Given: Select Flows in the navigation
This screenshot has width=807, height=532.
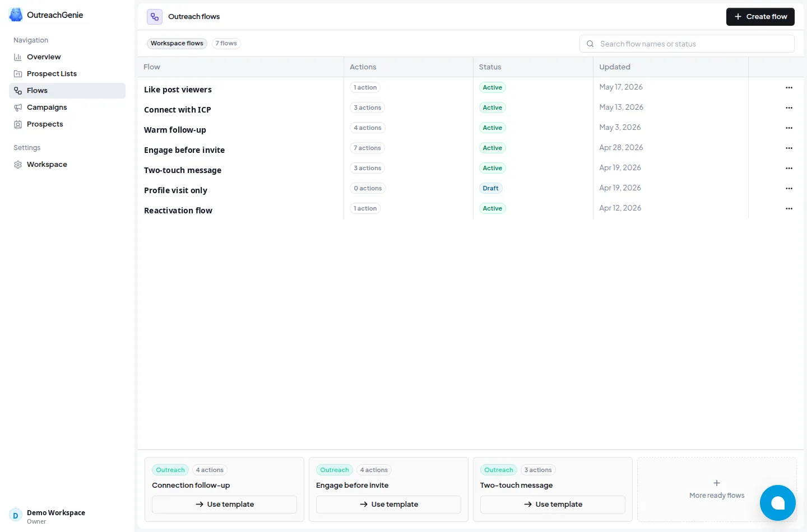Looking at the screenshot, I should 67,91.
